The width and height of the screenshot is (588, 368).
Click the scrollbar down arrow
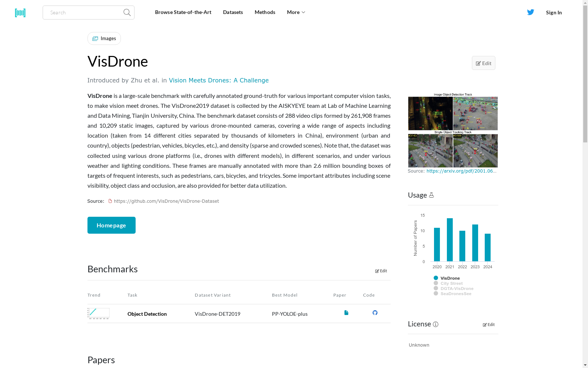pyautogui.click(x=585, y=365)
